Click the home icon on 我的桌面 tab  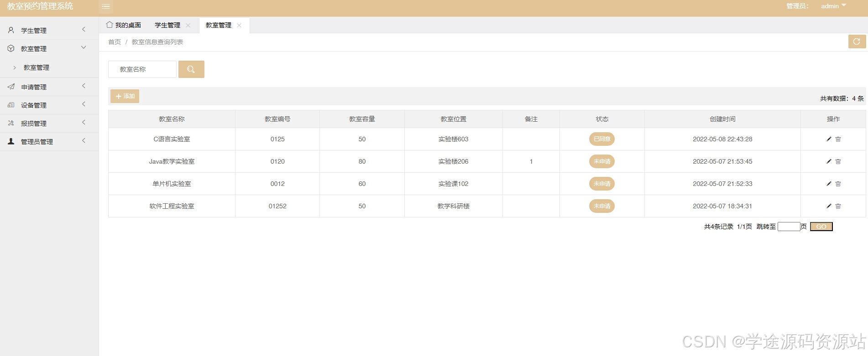coord(110,25)
